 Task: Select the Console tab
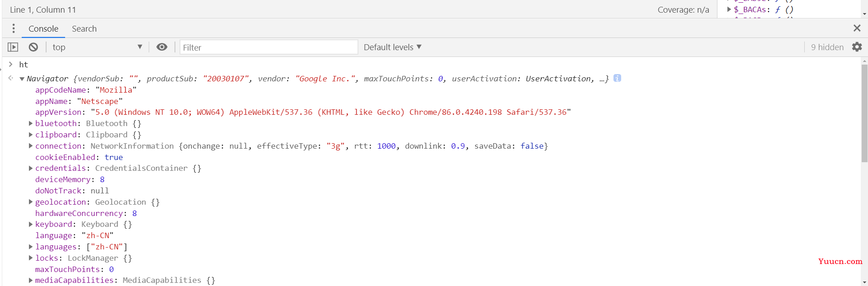(43, 28)
